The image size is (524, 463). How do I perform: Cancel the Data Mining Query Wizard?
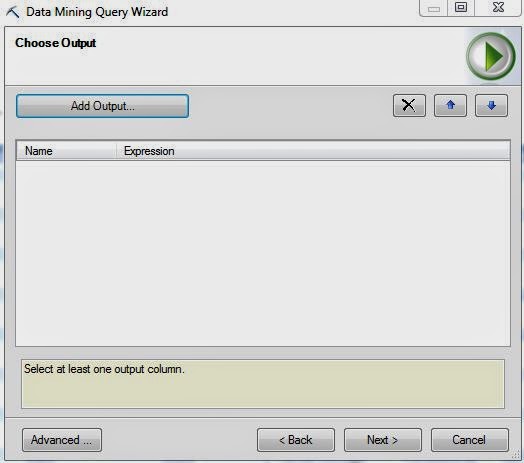coord(470,440)
